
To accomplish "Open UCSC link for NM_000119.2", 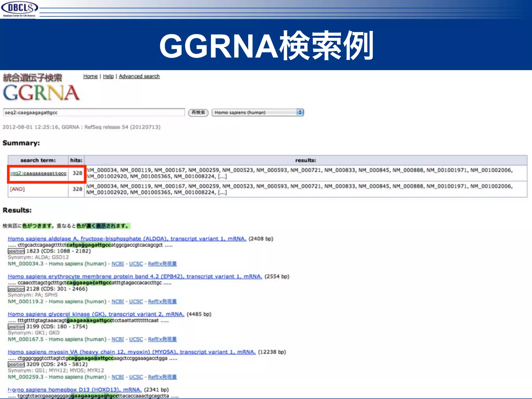I will pos(136,302).
